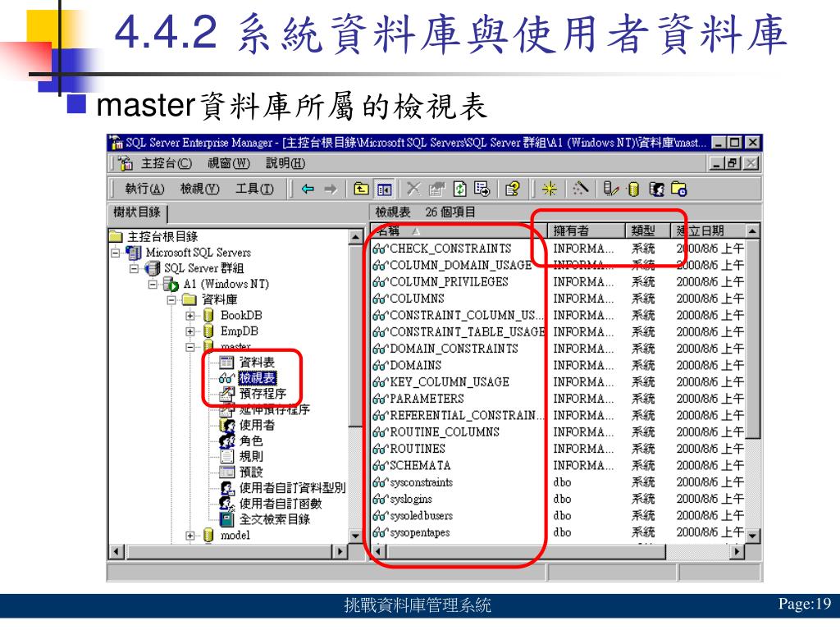Select the BookDB database
Image resolution: width=840 pixels, height=630 pixels.
click(241, 316)
